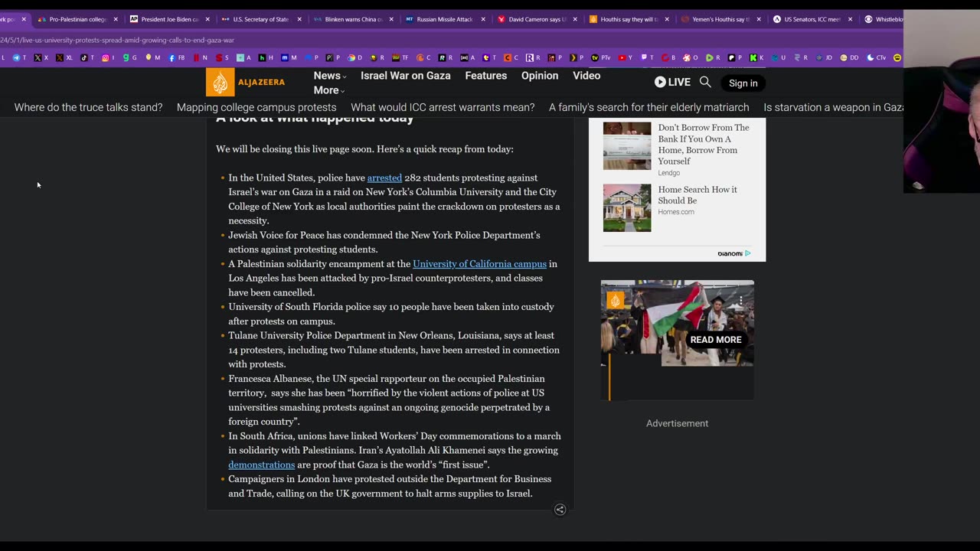Open the Instagram bookmark
This screenshot has width=980, height=551.
coord(109,57)
